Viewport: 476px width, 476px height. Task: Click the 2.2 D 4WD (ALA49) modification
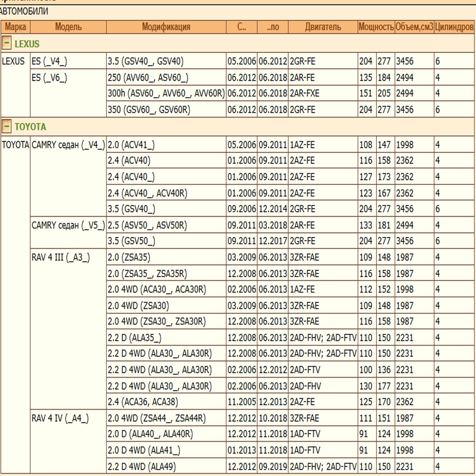point(142,466)
